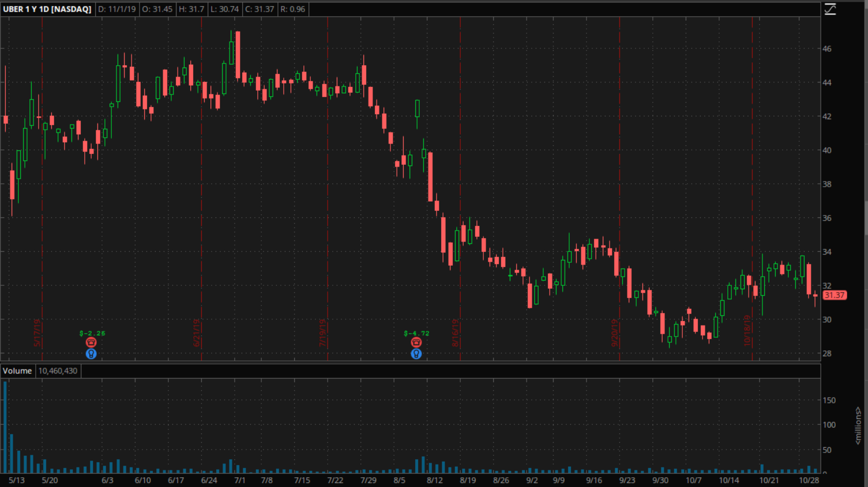
Task: Click the red earnings phone icon under $-2.26
Action: (91, 342)
